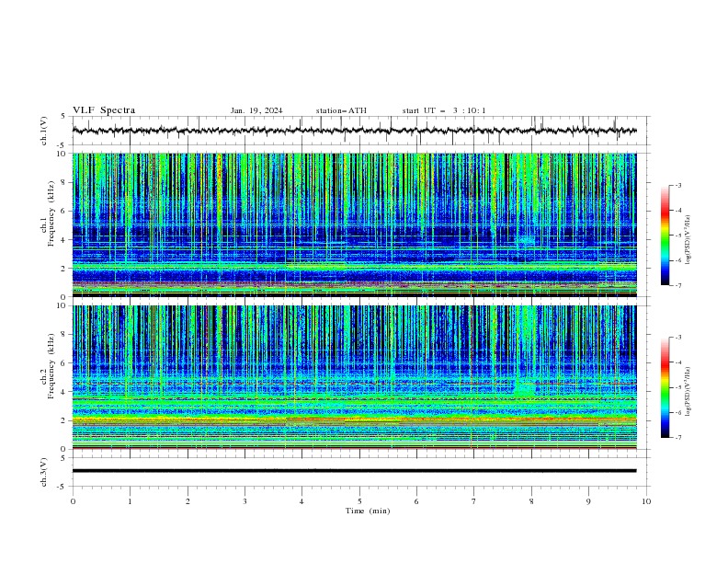This screenshot has height=563, width=728.
Task: Click inside the ch.2 spectrogram panel
Action: coord(354,377)
